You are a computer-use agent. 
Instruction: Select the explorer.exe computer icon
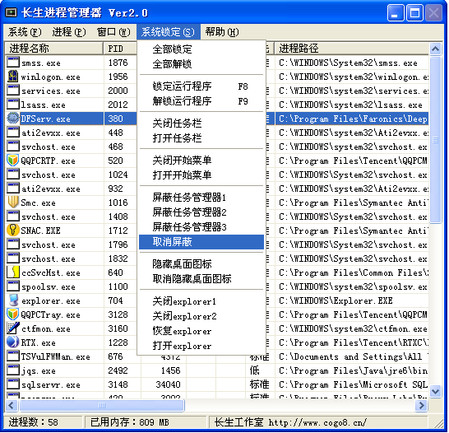click(x=13, y=300)
